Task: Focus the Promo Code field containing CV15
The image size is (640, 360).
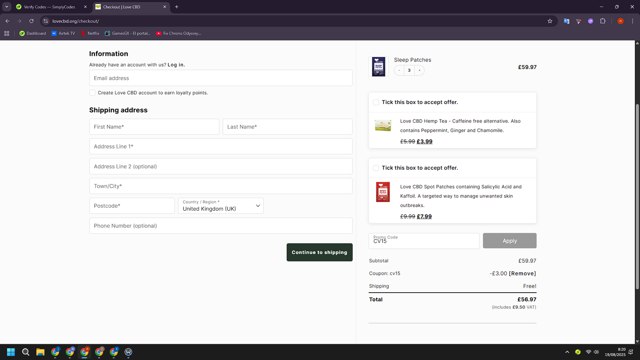Action: pos(424,240)
